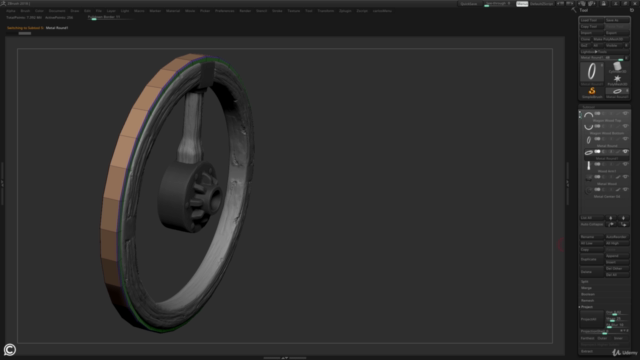Select the Metal Round1 ring tool thumbnail
The width and height of the screenshot is (640, 360).
click(592, 72)
